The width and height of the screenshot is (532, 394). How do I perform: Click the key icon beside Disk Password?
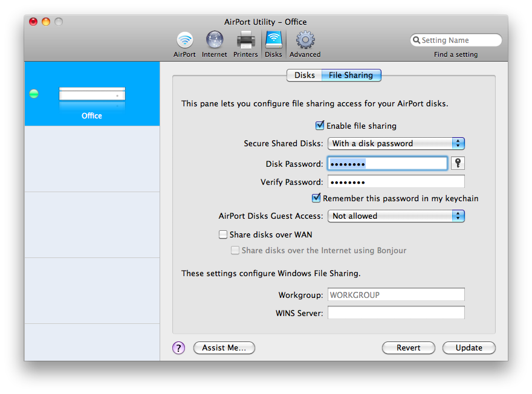pos(458,163)
